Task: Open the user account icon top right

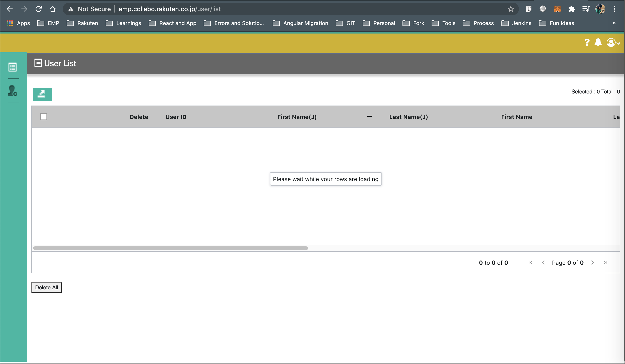Action: 610,42
